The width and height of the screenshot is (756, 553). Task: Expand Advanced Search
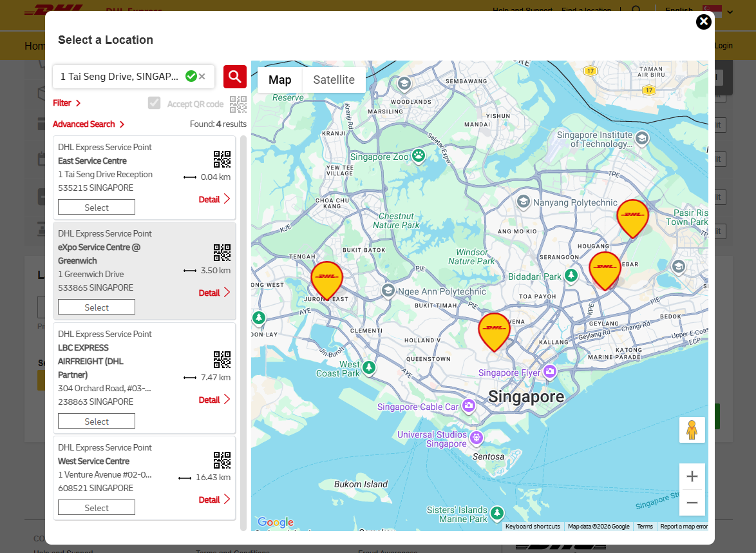(89, 124)
